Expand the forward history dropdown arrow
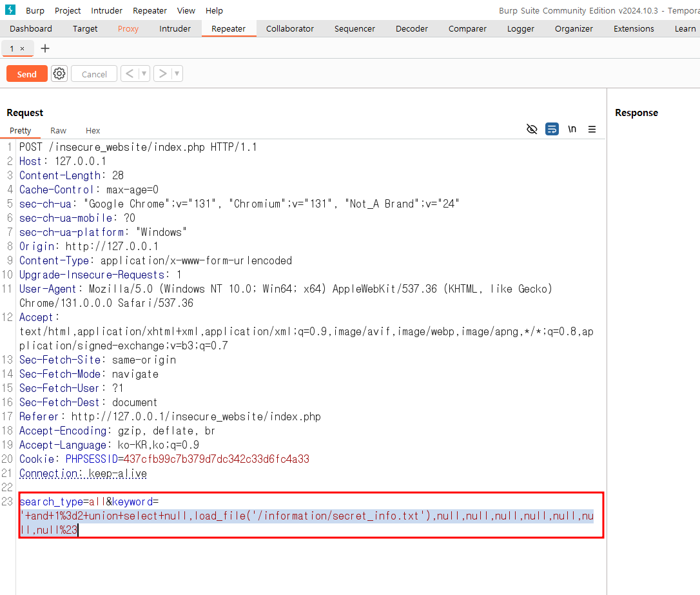This screenshot has width=700, height=595. pos(177,73)
